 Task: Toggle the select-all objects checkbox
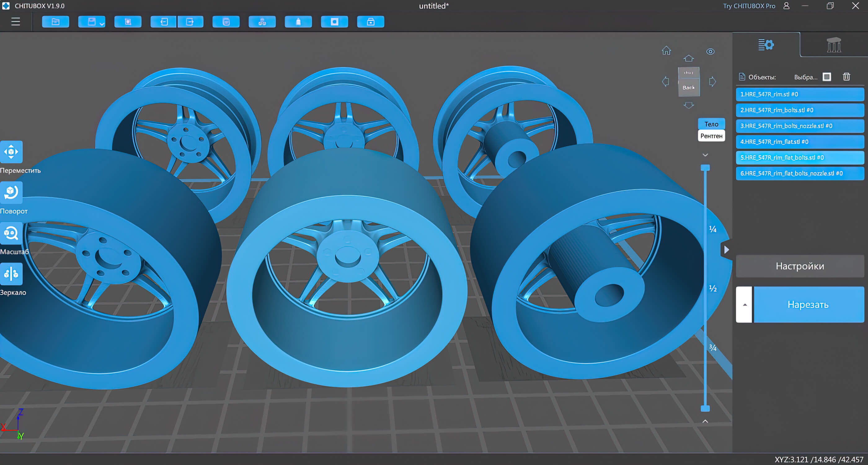click(x=827, y=77)
